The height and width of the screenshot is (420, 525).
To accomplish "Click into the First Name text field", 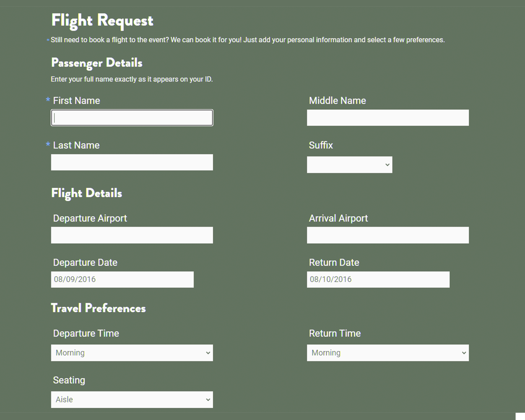I will [x=132, y=118].
